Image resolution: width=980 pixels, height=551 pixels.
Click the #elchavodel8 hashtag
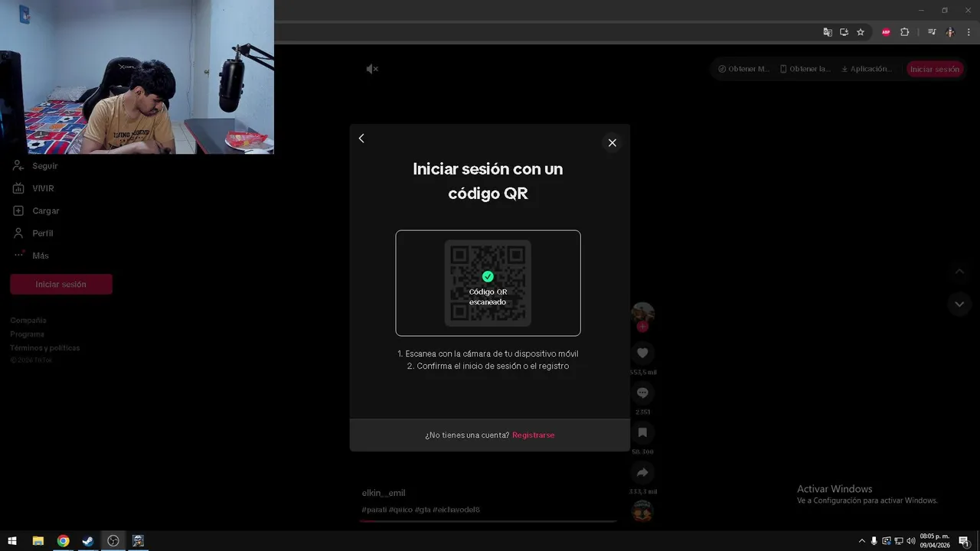[456, 510]
